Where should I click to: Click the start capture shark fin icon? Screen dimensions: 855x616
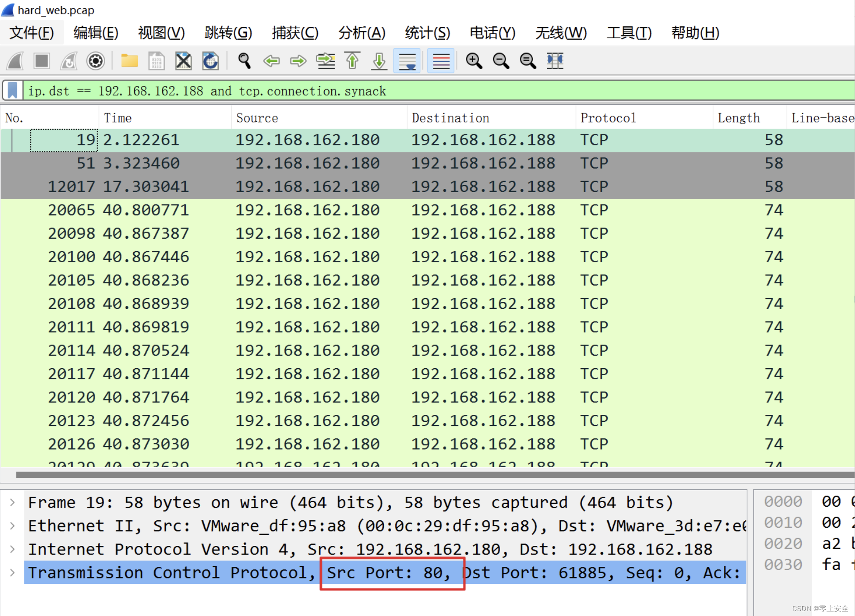16,61
